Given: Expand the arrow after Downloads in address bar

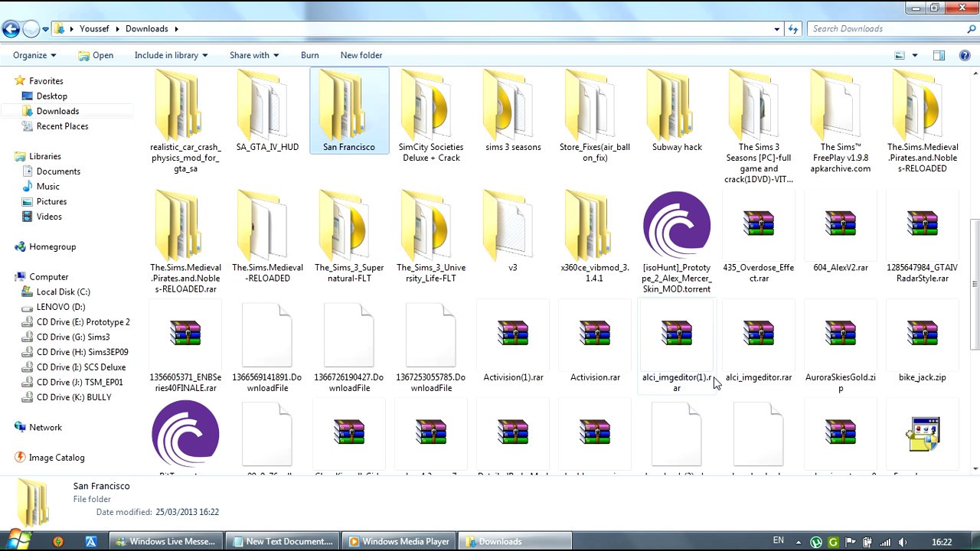Looking at the screenshot, I should coord(176,29).
